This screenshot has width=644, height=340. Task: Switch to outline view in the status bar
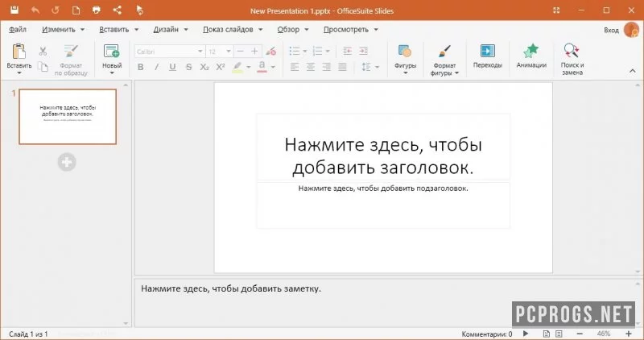[x=559, y=334]
